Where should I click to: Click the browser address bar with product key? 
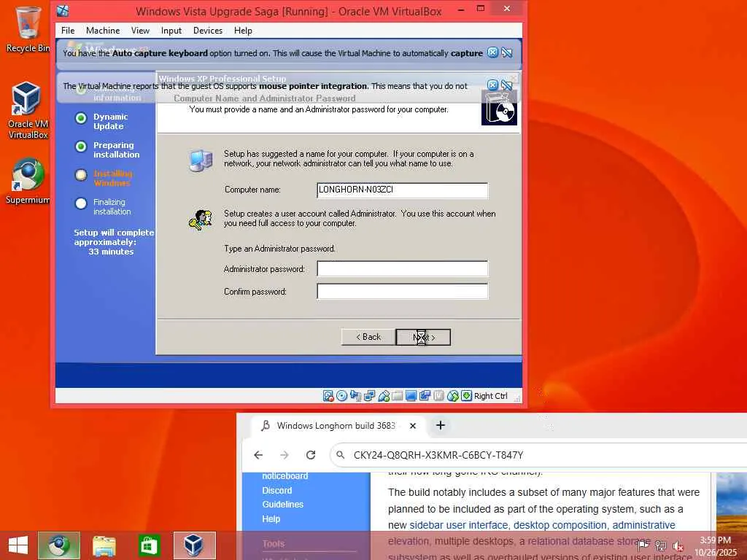538,455
